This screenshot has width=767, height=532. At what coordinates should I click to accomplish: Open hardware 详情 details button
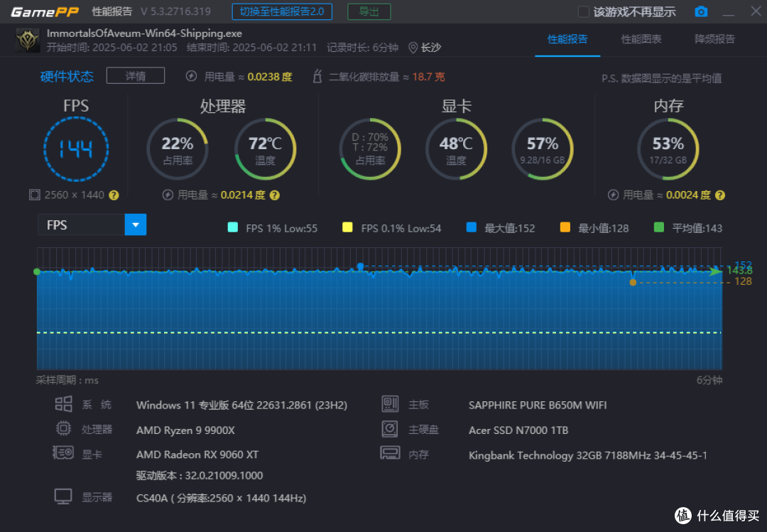[136, 76]
